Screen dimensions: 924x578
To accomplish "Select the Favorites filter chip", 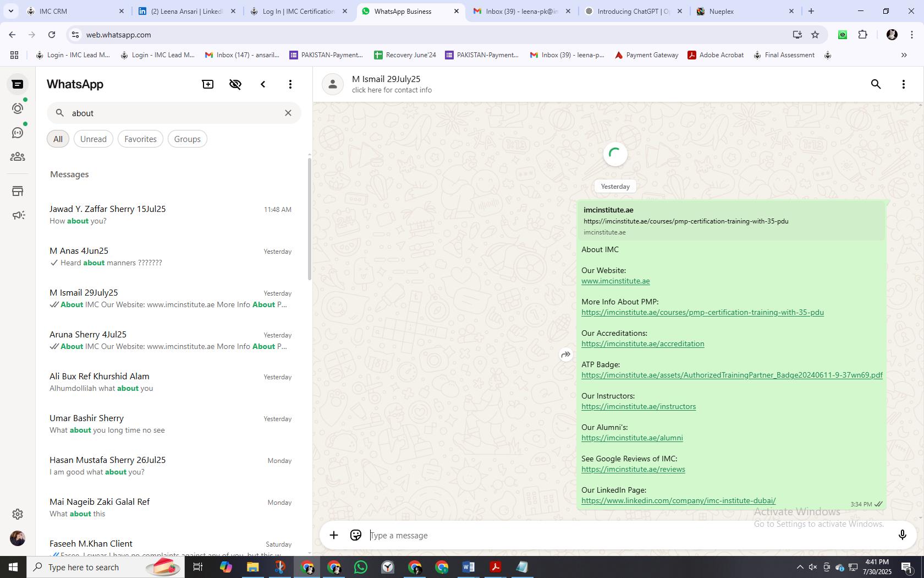I will pos(140,139).
